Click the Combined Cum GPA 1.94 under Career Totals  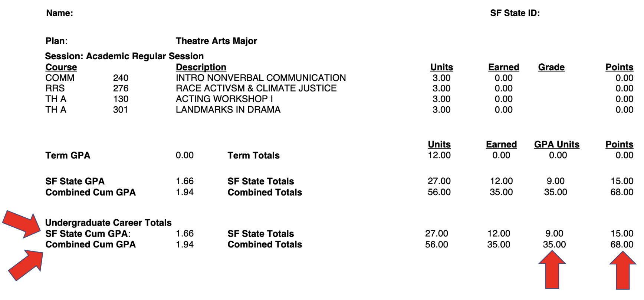tap(185, 244)
